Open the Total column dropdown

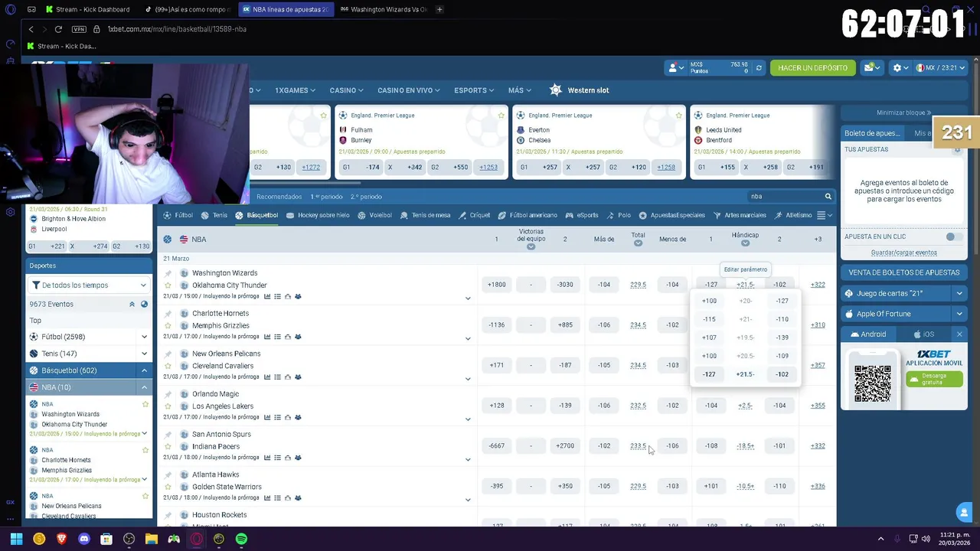click(x=638, y=243)
